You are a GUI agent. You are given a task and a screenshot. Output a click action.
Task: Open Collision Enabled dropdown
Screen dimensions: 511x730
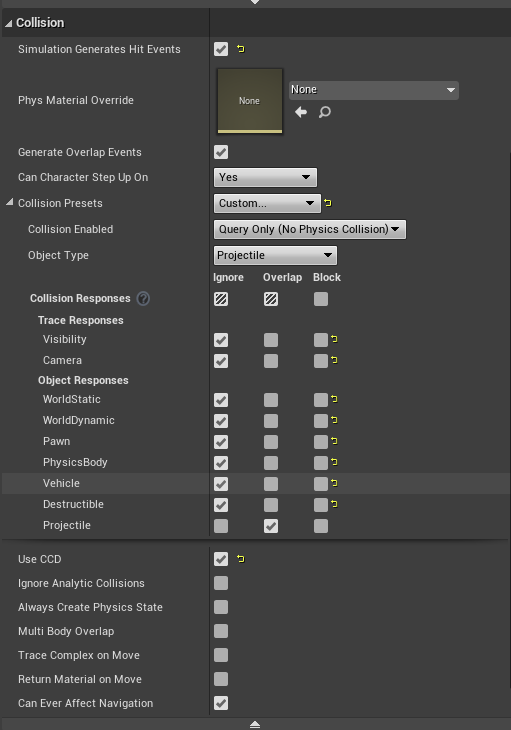click(310, 230)
